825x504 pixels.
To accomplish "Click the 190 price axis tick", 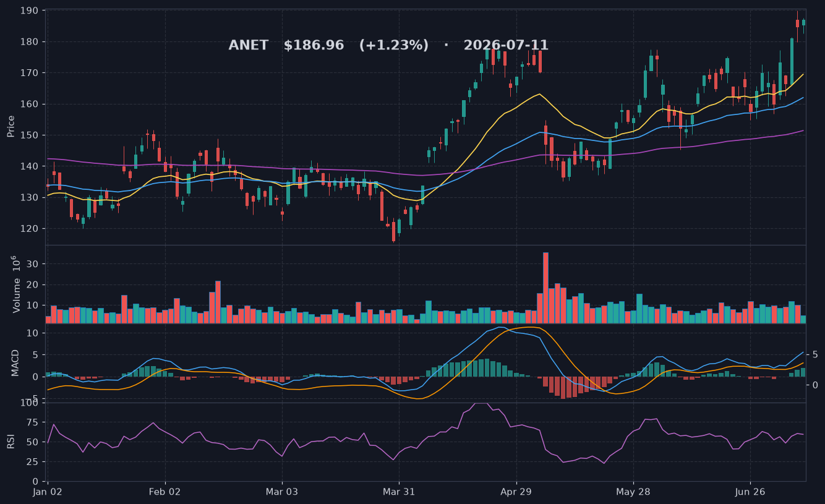I will pyautogui.click(x=30, y=11).
